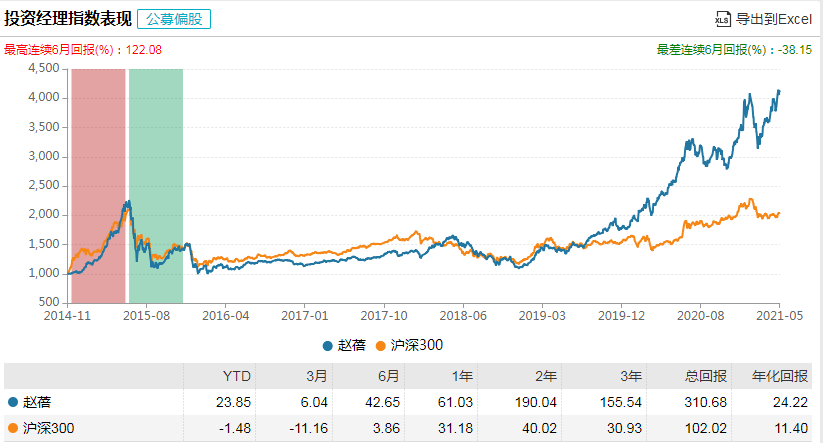The image size is (823, 443).
Task: Click the 赵蓓 row name in table
Action: pos(36,402)
